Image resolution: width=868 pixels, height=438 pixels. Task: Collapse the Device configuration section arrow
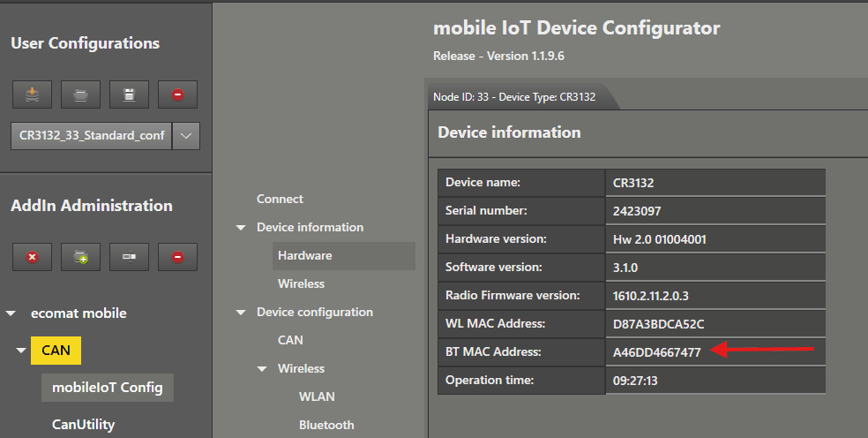pyautogui.click(x=241, y=313)
